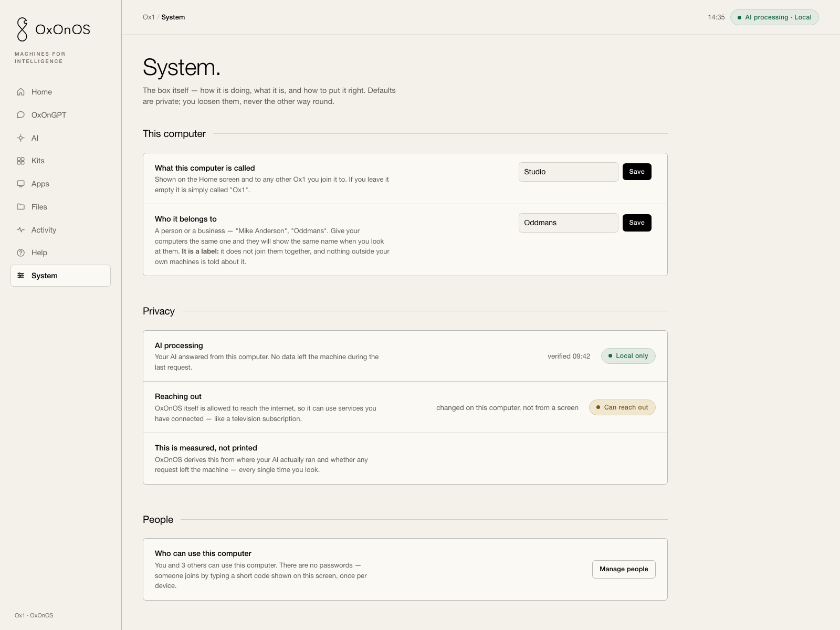The width and height of the screenshot is (840, 630).
Task: Edit the computer name field containing Studio
Action: 568,172
